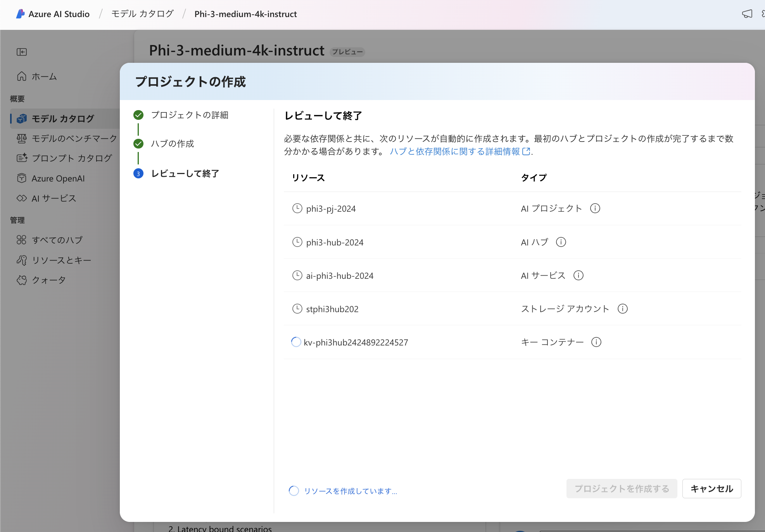Click the green check for プロジェクトの詳細 step
Image resolution: width=765 pixels, height=532 pixels.
(138, 115)
